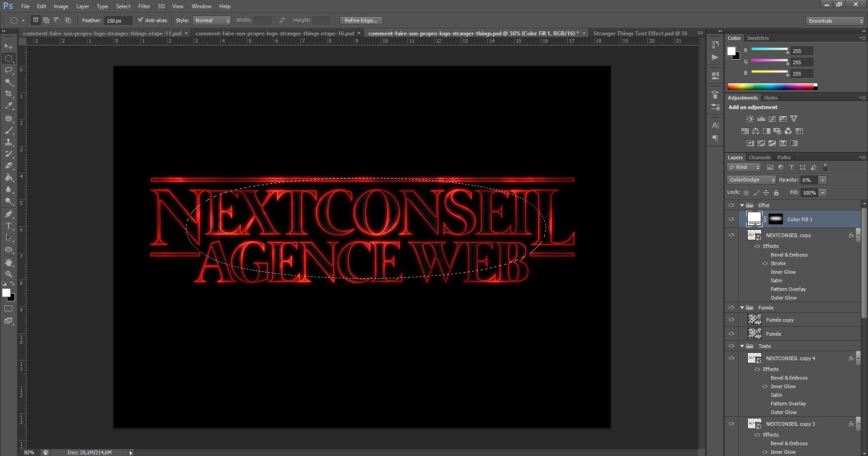This screenshot has width=868, height=456.
Task: Select the Crop tool
Action: [9, 94]
